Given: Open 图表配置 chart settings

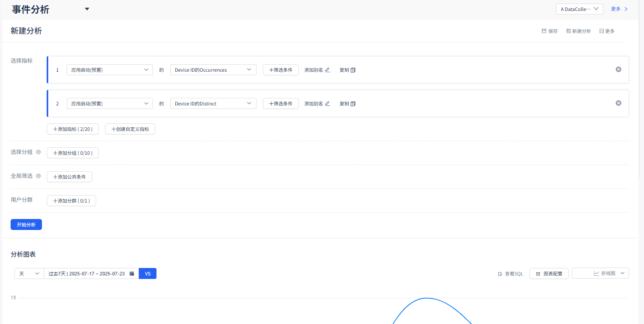Looking at the screenshot, I should tap(549, 273).
